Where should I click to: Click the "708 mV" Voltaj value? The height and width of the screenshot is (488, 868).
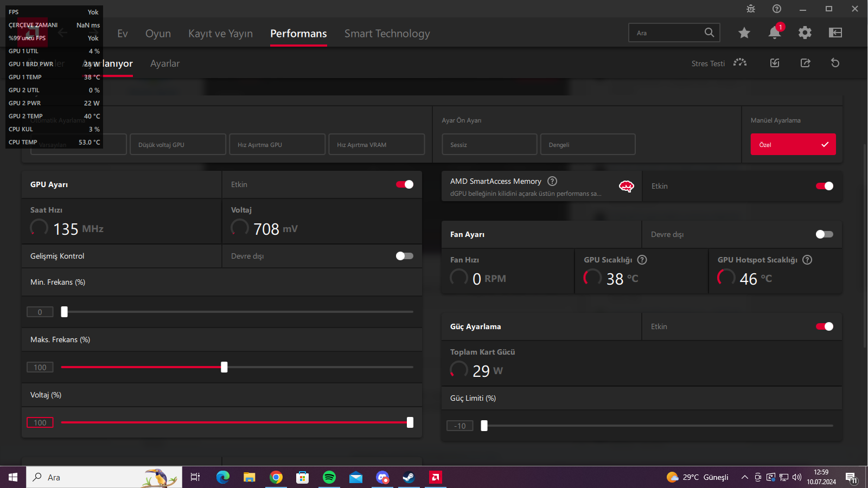pyautogui.click(x=276, y=229)
